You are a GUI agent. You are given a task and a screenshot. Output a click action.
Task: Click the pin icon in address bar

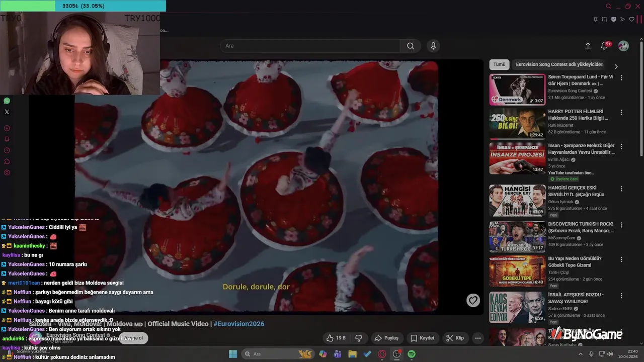(x=595, y=19)
